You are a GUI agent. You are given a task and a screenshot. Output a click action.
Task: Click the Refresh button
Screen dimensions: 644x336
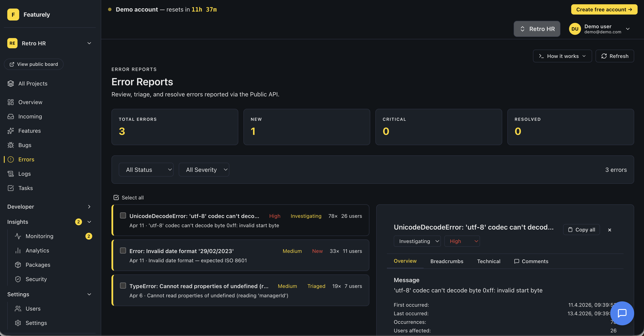click(x=615, y=56)
